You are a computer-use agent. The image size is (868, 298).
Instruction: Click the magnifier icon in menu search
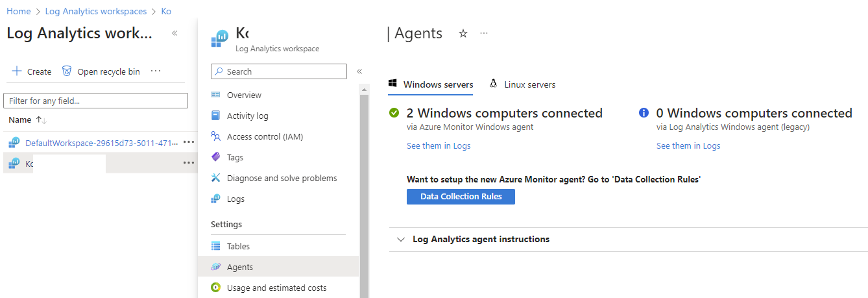pyautogui.click(x=219, y=71)
